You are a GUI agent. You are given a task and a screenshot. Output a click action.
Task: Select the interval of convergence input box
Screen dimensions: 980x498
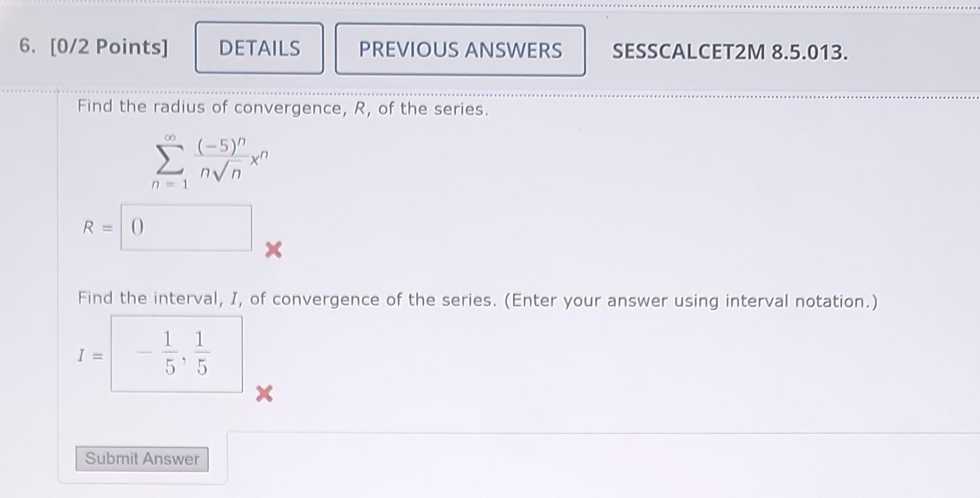pyautogui.click(x=176, y=354)
